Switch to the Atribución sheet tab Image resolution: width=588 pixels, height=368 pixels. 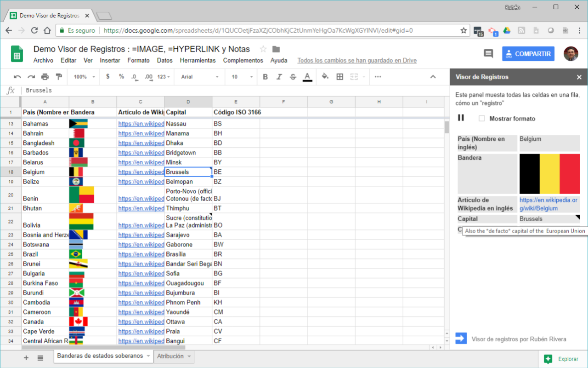click(170, 356)
